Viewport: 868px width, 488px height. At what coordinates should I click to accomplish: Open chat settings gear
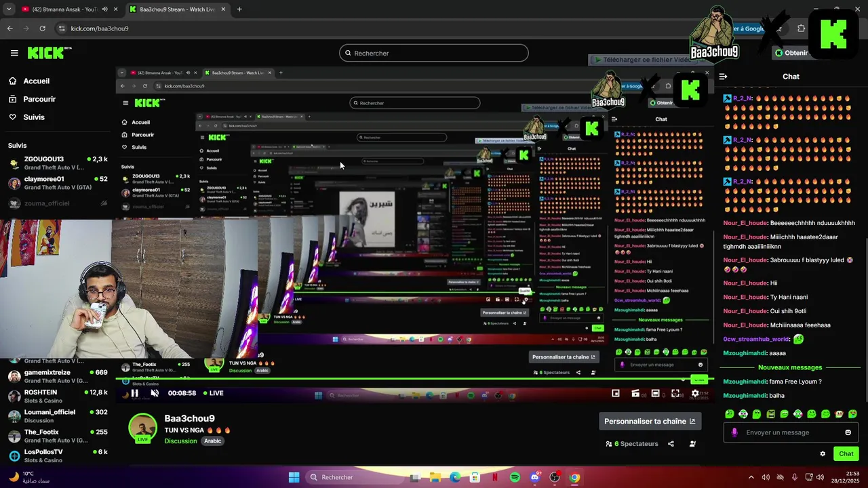pos(823,454)
